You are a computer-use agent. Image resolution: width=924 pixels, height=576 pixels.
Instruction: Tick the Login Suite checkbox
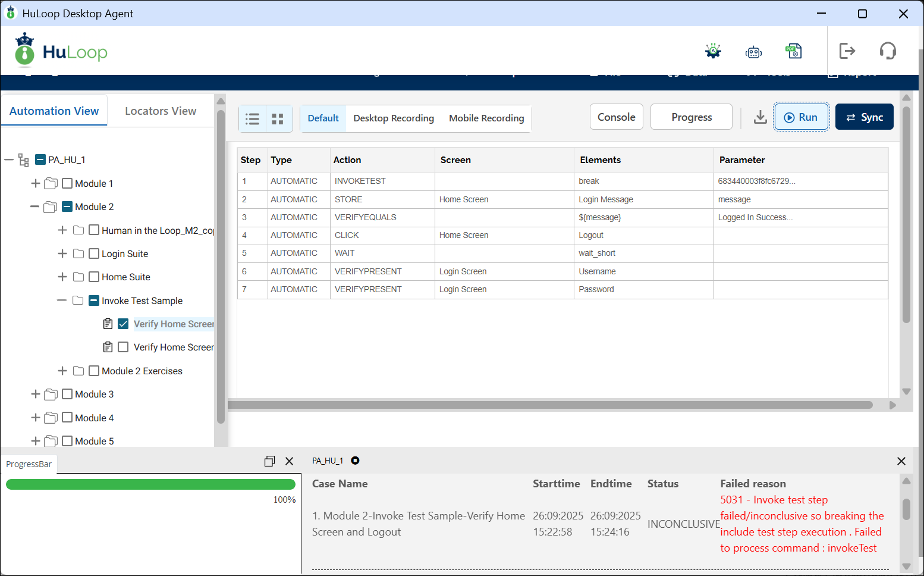tap(94, 253)
